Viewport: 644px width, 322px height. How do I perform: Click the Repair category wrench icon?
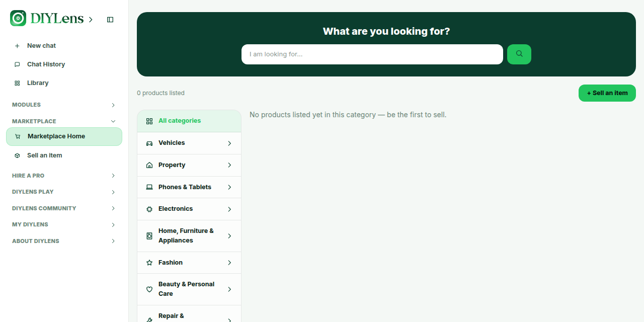[149, 320]
